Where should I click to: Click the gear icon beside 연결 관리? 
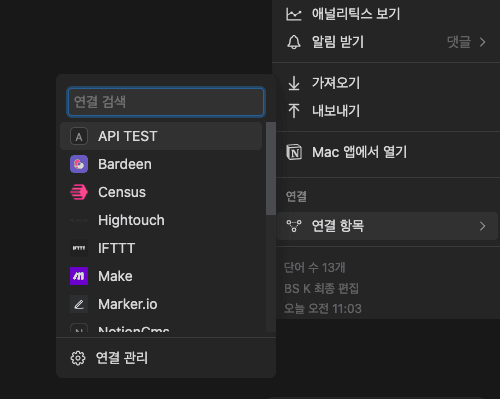[78, 358]
